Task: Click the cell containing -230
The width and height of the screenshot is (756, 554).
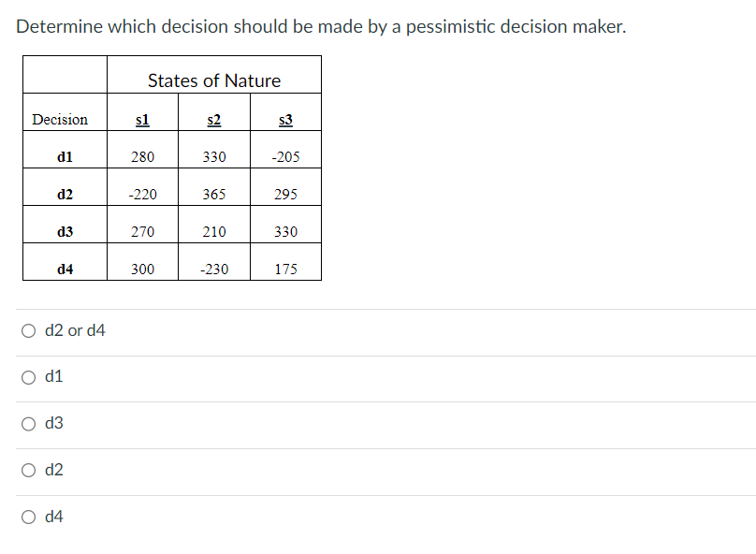Action: click(x=213, y=269)
